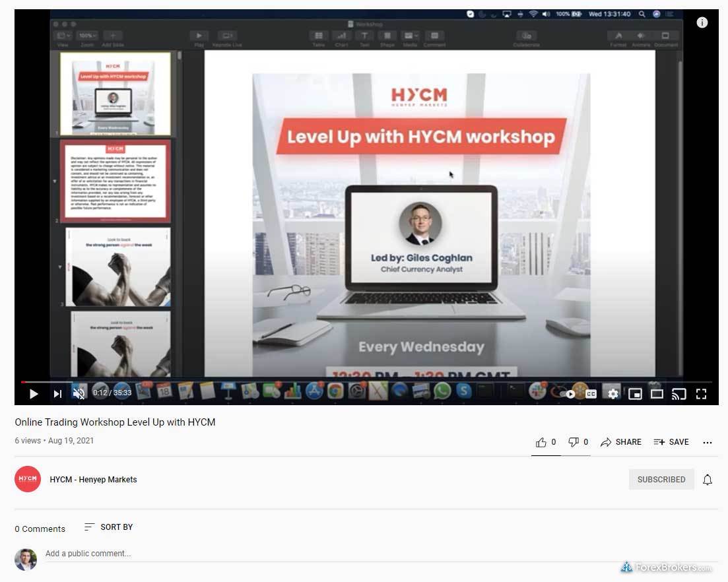
Task: Click the Level Up with HYCM workshop banner
Action: pyautogui.click(x=421, y=137)
